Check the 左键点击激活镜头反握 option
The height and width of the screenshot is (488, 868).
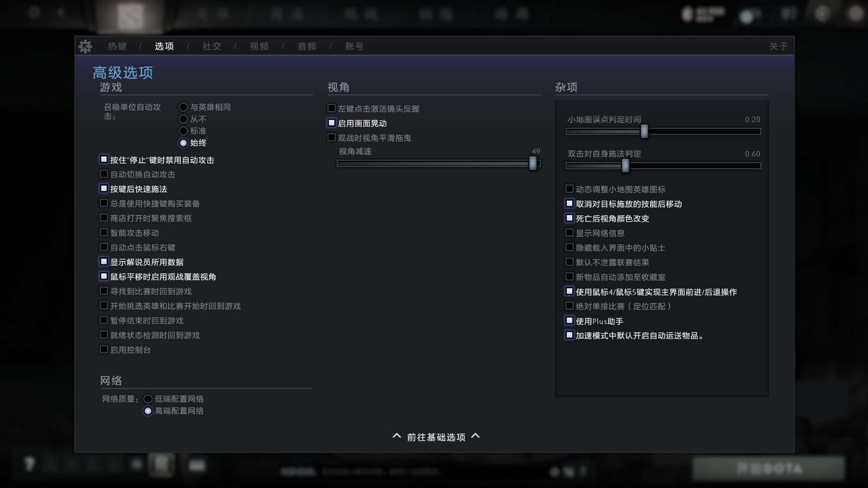(331, 108)
